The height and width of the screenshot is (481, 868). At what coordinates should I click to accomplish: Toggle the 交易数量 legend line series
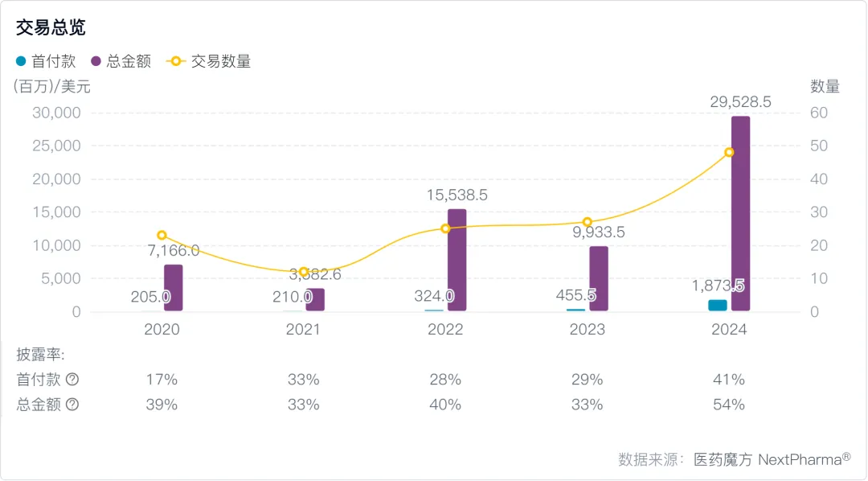tap(209, 61)
